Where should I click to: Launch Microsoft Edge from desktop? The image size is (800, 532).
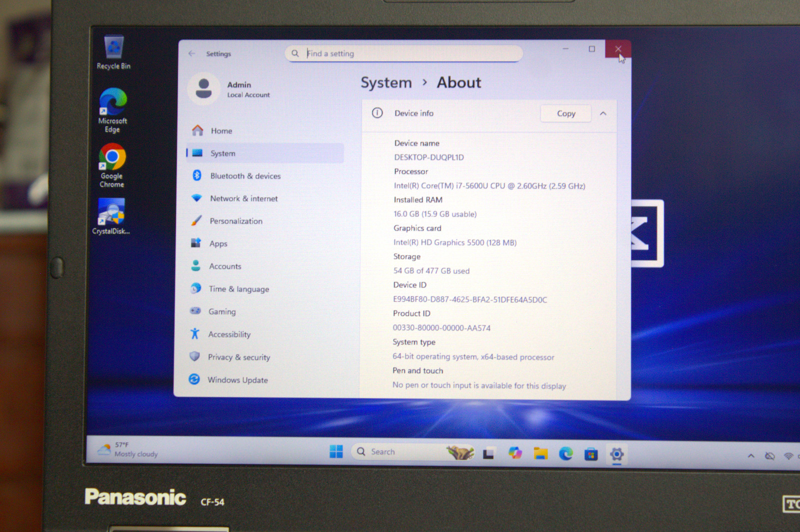click(112, 110)
